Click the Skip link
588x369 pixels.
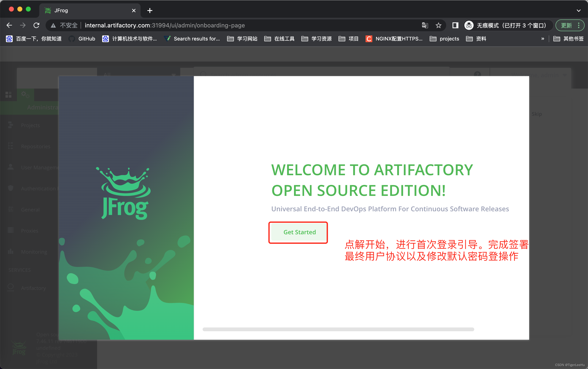tap(537, 114)
